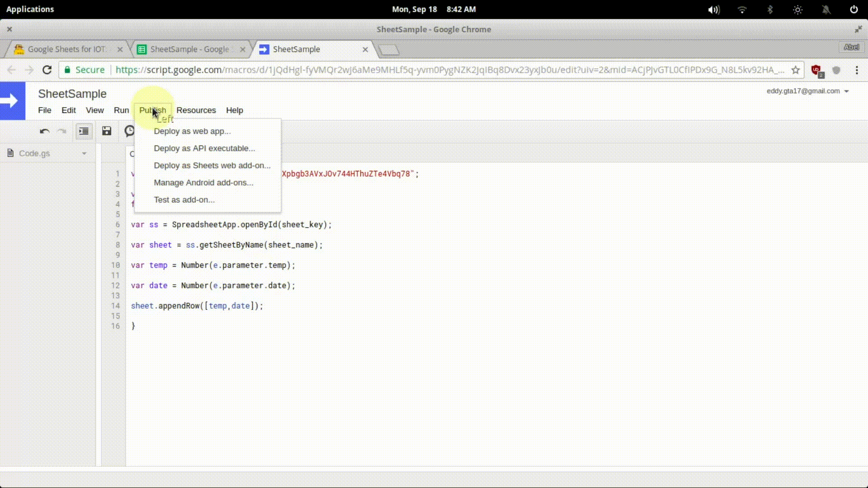Click the undo icon in toolbar
The height and width of the screenshot is (488, 868).
[x=44, y=131]
